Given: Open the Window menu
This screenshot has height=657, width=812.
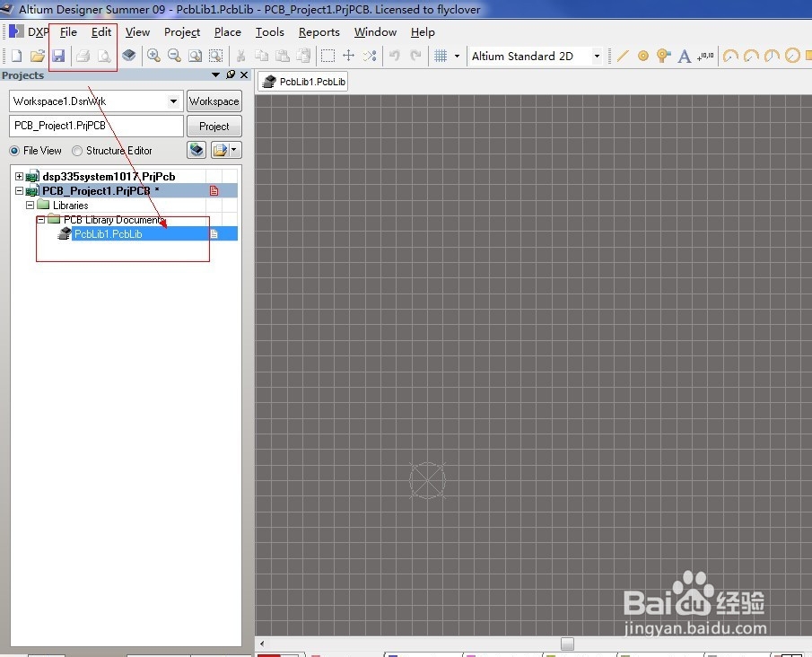Looking at the screenshot, I should (375, 32).
